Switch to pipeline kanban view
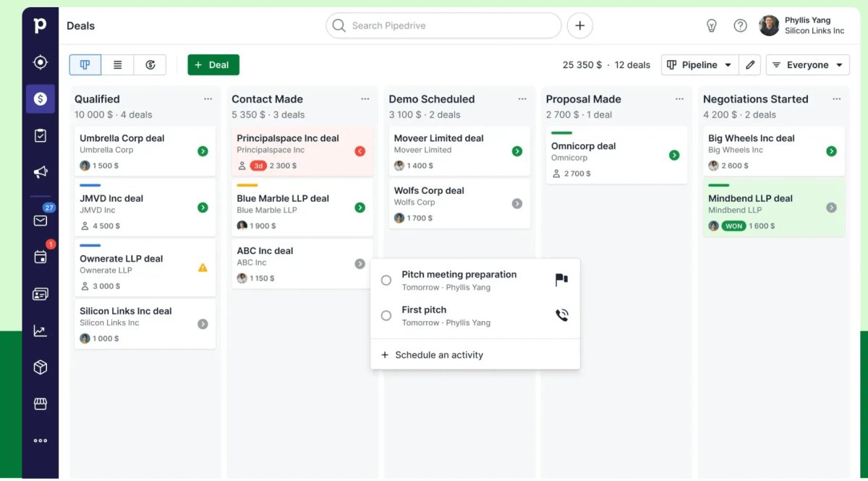 (85, 65)
